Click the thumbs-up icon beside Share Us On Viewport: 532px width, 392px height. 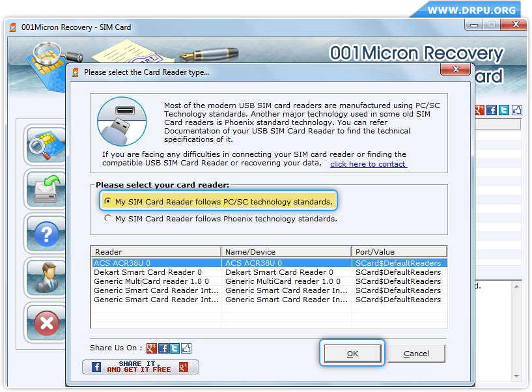point(186,348)
